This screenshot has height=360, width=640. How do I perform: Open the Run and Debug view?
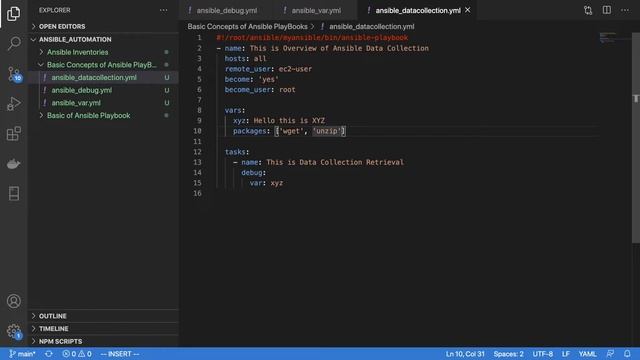click(13, 104)
